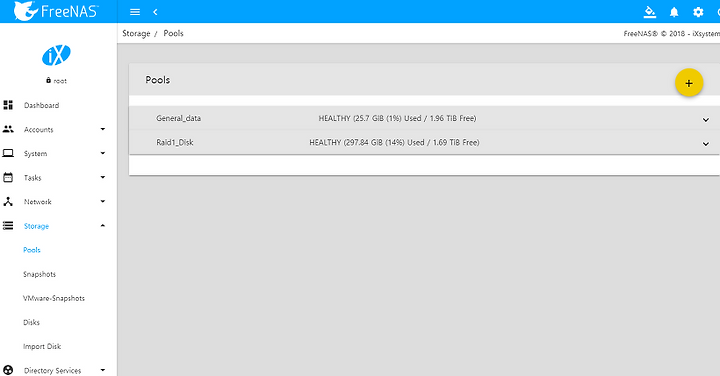Screen dimensions: 720x376
Task: Open the Accounts menu item
Action: [x=39, y=129]
